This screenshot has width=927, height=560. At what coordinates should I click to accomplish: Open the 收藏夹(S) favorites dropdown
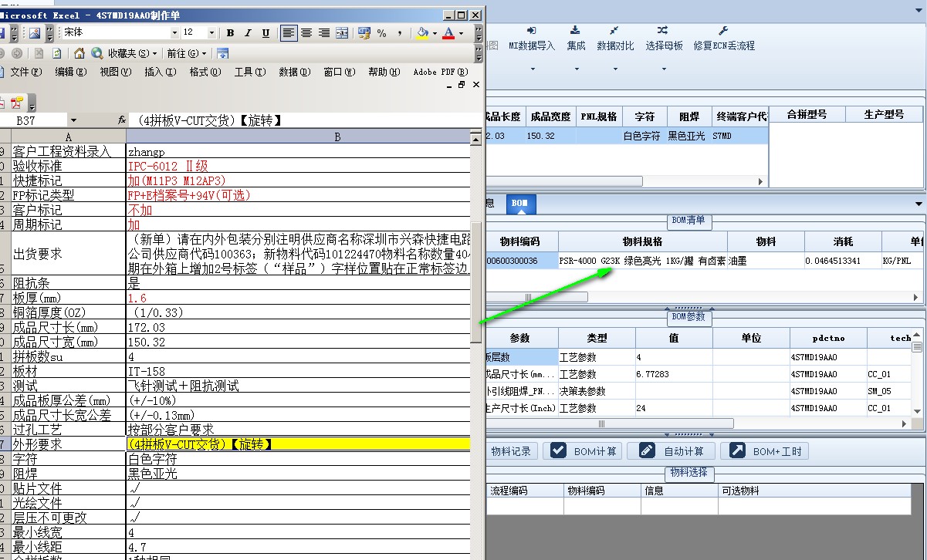(133, 53)
